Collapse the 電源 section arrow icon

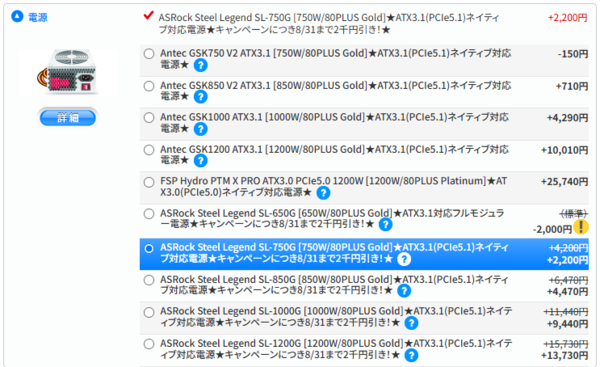coord(17,16)
